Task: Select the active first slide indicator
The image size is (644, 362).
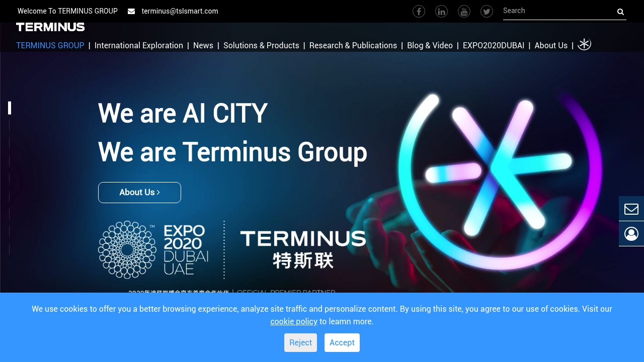Action: (10, 108)
